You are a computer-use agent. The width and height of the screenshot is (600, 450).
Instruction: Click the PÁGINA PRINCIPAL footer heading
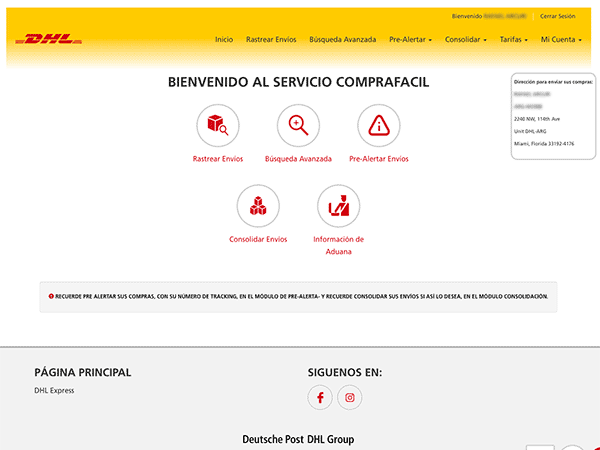pyautogui.click(x=83, y=372)
